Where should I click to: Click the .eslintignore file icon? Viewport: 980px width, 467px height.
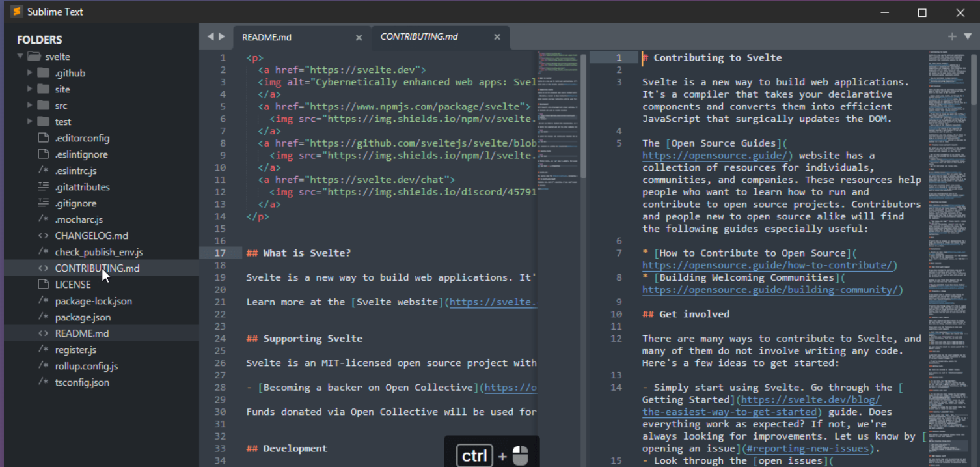pos(44,154)
